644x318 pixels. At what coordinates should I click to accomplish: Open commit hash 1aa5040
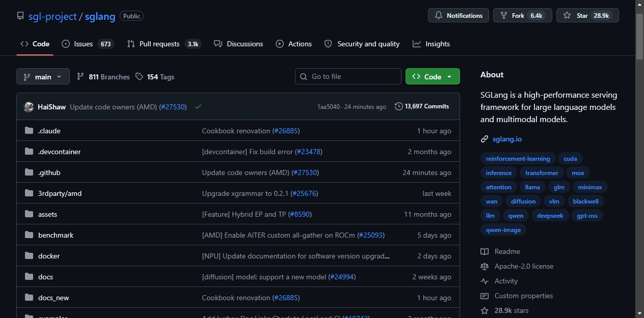pos(329,107)
